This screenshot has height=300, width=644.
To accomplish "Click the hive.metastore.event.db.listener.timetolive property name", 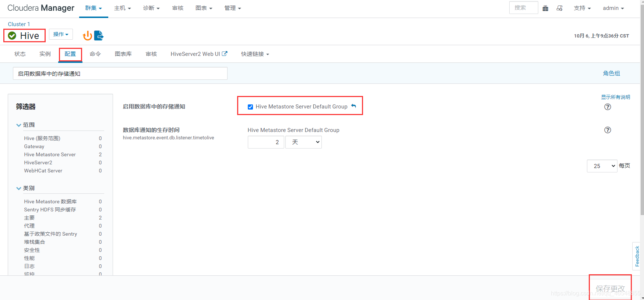I will pyautogui.click(x=168, y=138).
